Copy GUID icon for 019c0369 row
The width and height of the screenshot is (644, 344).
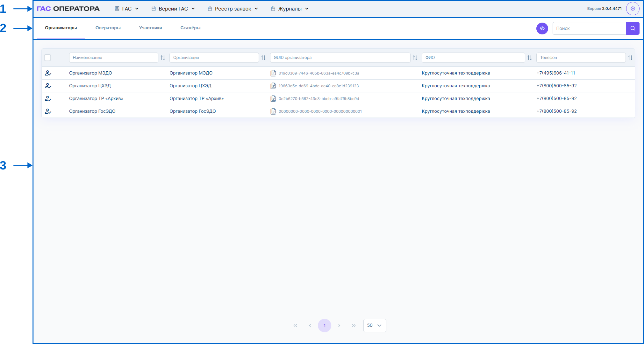273,73
